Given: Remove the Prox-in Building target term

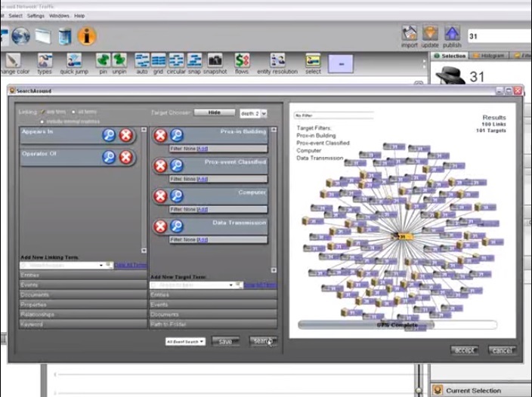Looking at the screenshot, I should pyautogui.click(x=160, y=136).
